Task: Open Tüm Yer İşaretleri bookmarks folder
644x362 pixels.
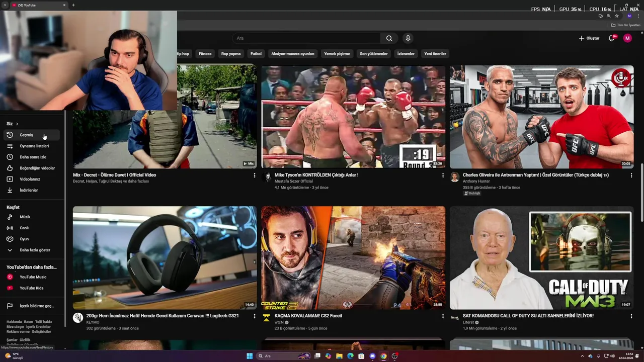Action: [626, 25]
